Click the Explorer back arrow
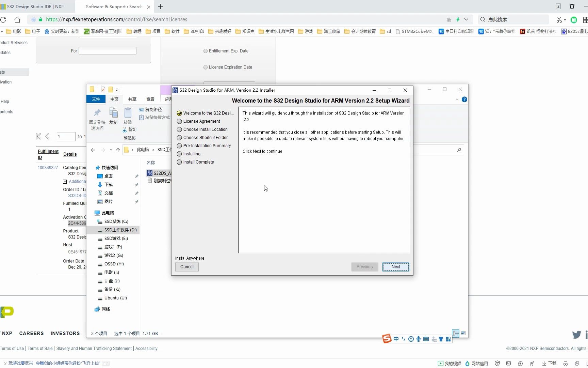 tap(93, 150)
